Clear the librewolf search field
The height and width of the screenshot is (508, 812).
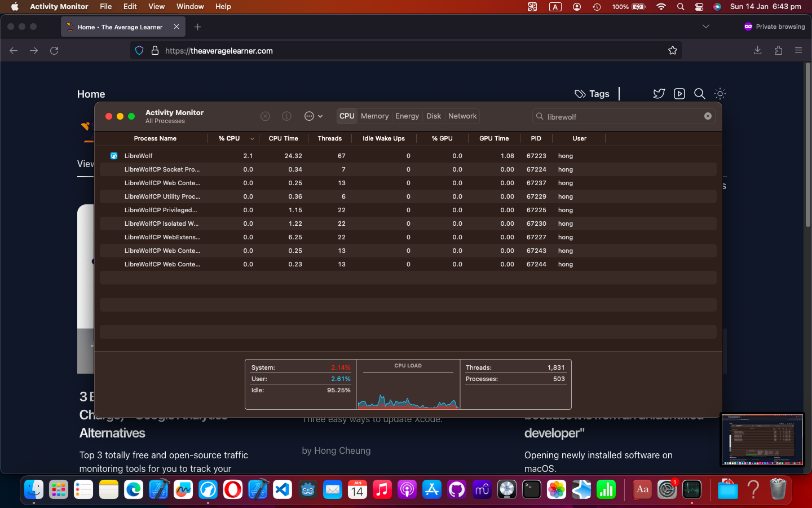click(708, 116)
